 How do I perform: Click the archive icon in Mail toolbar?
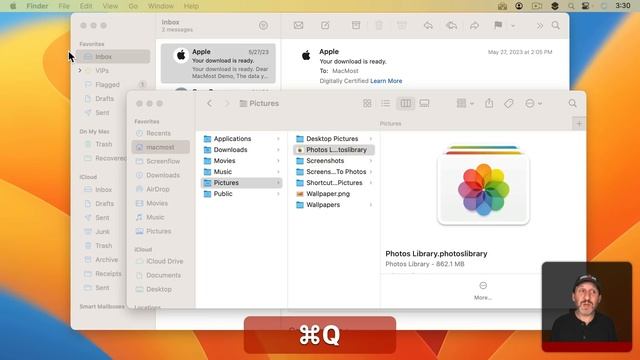[x=356, y=25]
